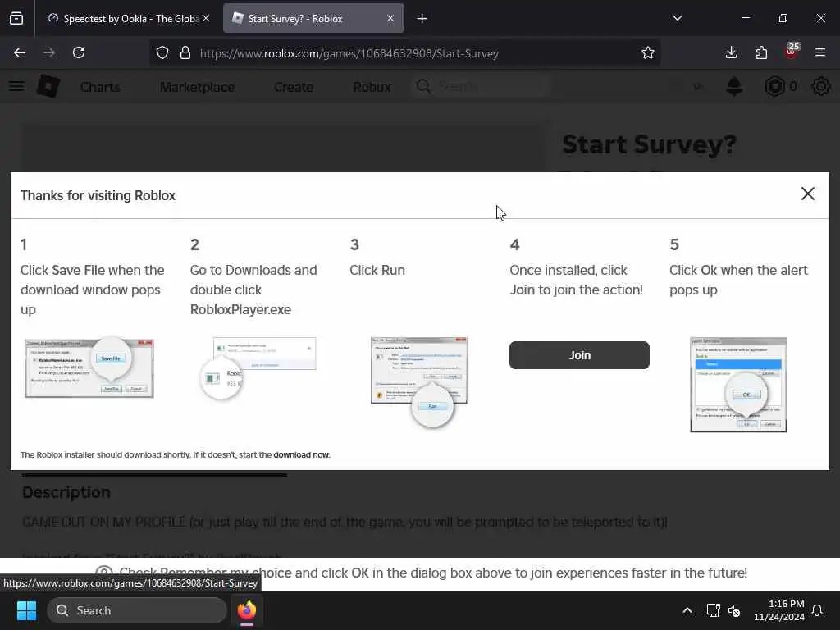This screenshot has height=630, width=840.
Task: Click the Save File step illustration
Action: coord(89,367)
